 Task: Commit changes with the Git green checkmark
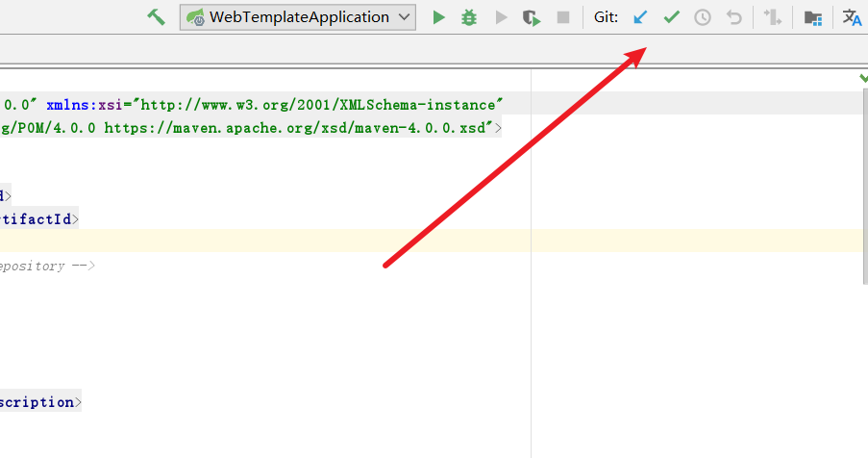click(672, 17)
